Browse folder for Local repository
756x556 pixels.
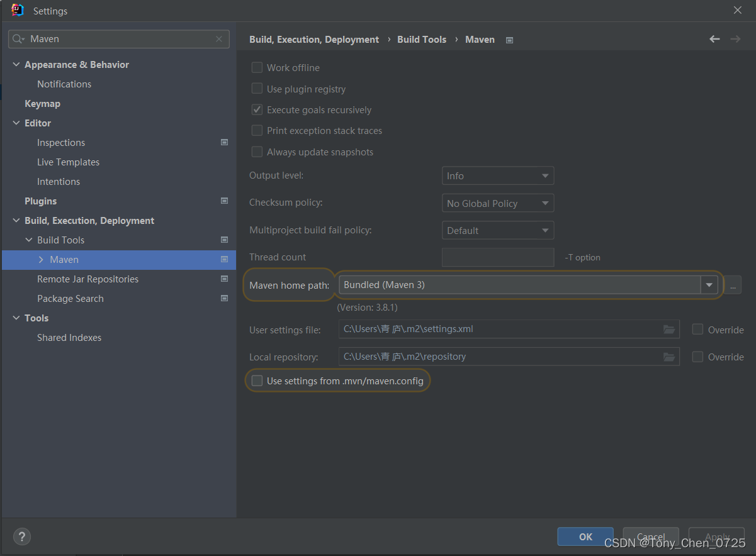[669, 357]
